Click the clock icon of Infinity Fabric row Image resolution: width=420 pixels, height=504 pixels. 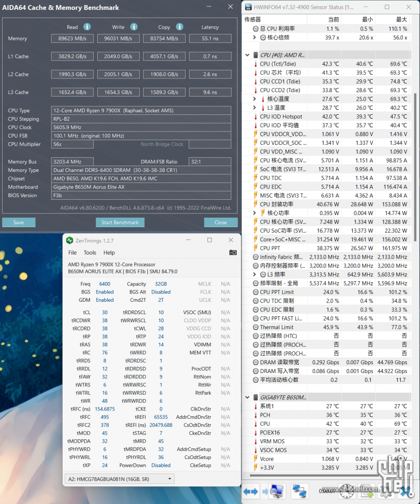coord(256,257)
